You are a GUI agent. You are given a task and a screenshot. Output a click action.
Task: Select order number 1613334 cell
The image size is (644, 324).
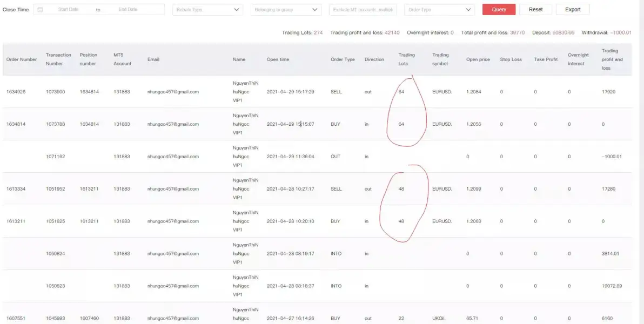coord(16,189)
